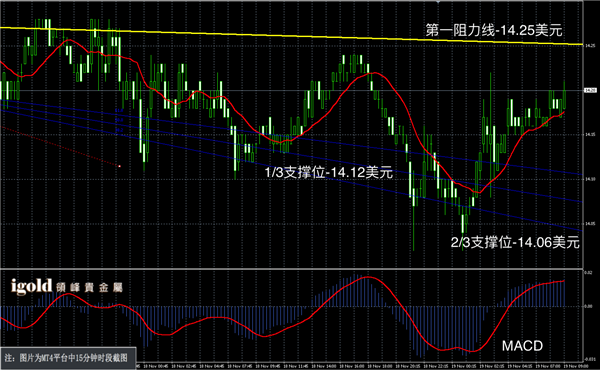Click the chart shift triangle at top edge
This screenshot has width=600, height=370.
[438, 2]
